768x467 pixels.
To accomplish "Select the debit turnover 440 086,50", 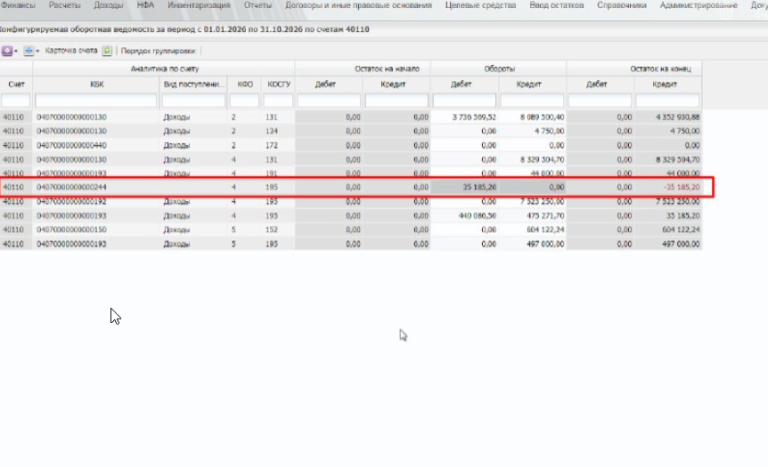I will click(x=478, y=216).
